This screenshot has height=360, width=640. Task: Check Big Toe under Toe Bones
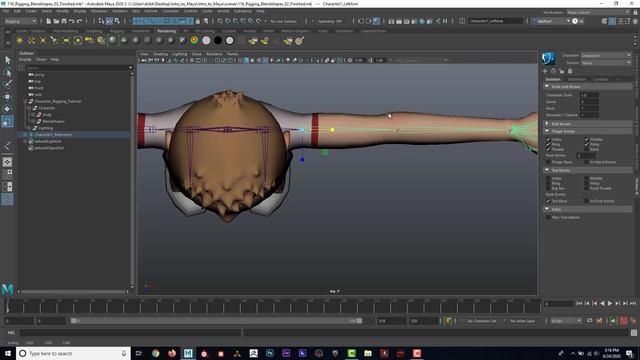(x=548, y=189)
